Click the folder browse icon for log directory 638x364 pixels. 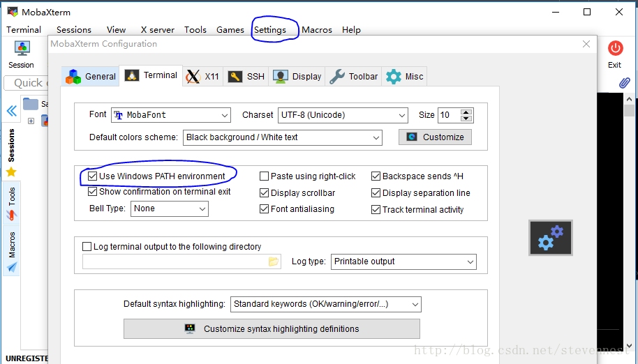tap(274, 261)
